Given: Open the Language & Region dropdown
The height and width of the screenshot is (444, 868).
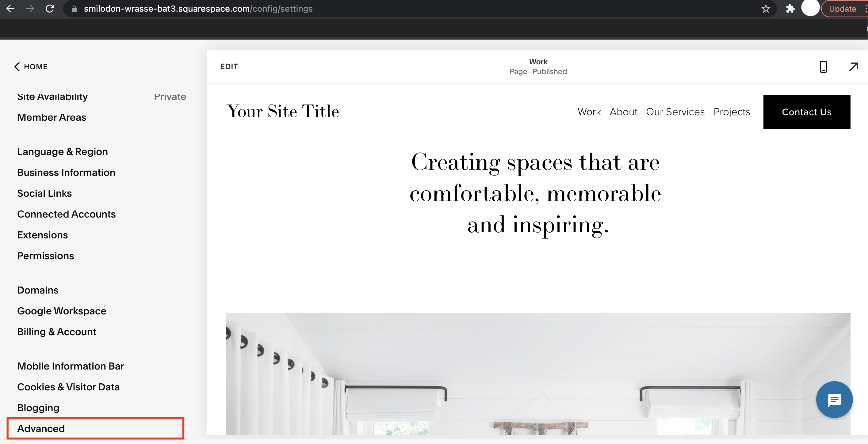Looking at the screenshot, I should coord(62,152).
